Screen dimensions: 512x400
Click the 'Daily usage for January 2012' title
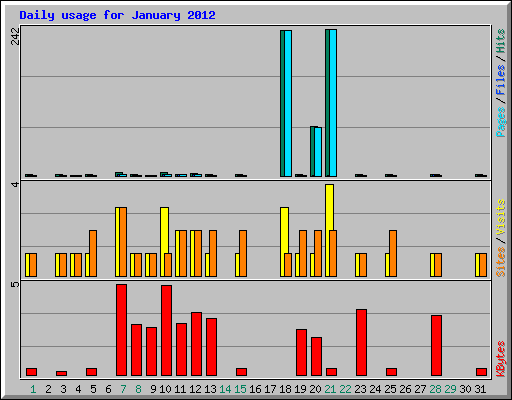pos(117,15)
